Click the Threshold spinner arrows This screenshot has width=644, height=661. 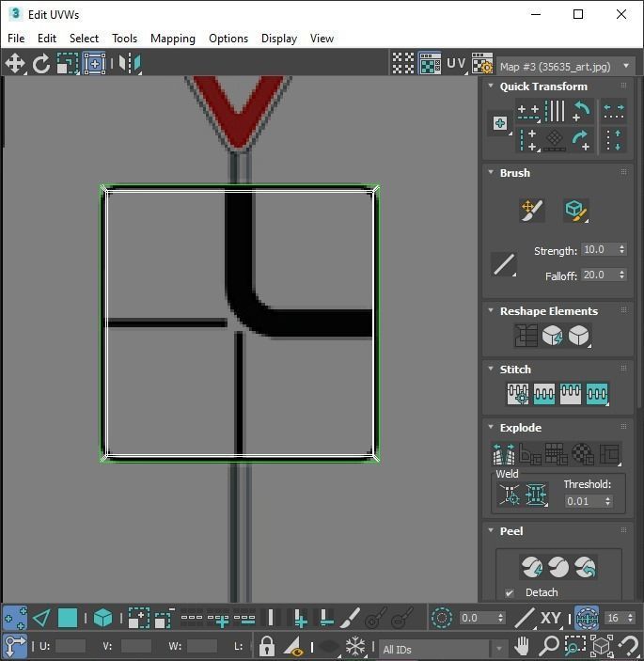click(x=607, y=501)
